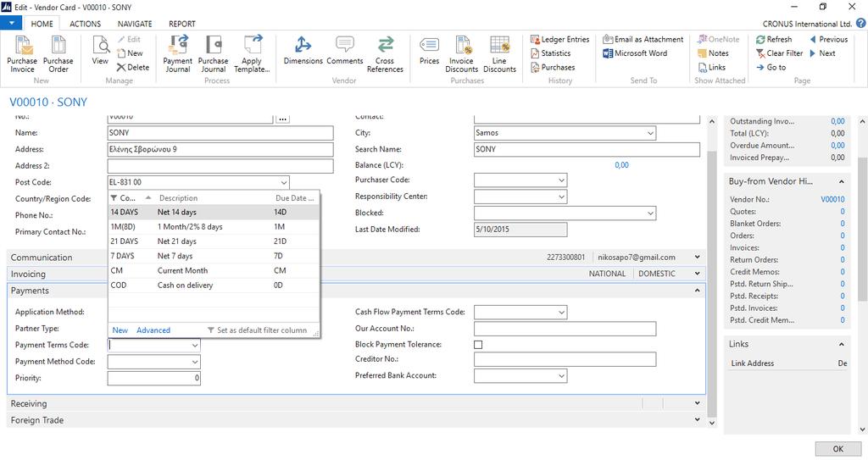
Task: Click the New vendor icon in Manage
Action: point(130,53)
